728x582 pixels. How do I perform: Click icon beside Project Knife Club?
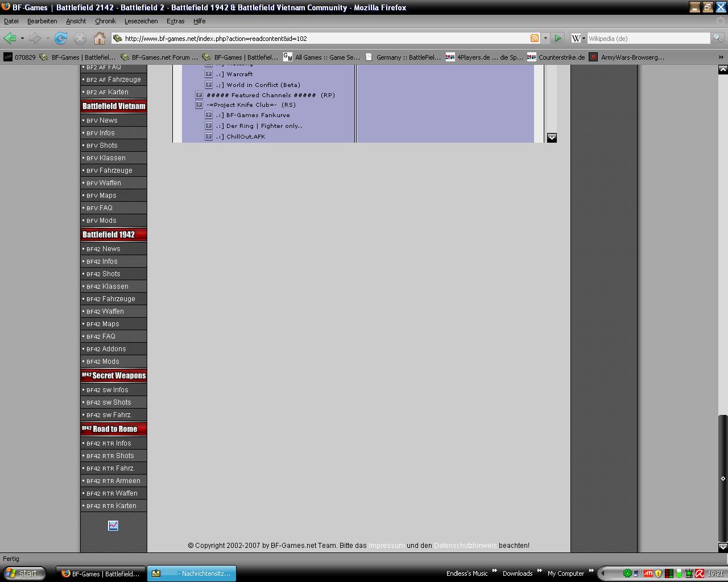click(199, 105)
